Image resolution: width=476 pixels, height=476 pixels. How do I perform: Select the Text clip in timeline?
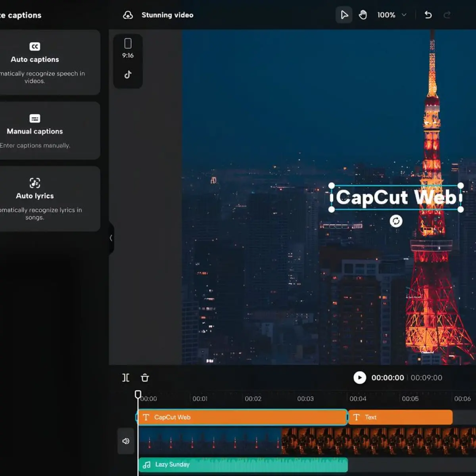(400, 417)
